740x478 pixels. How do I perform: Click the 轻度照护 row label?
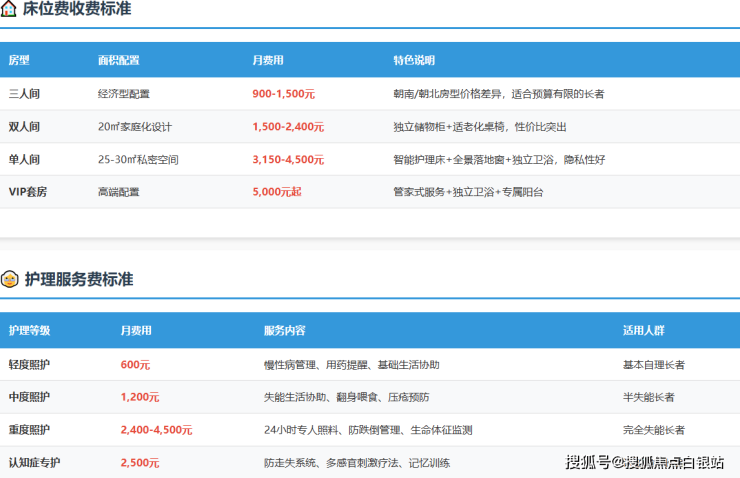tap(29, 365)
